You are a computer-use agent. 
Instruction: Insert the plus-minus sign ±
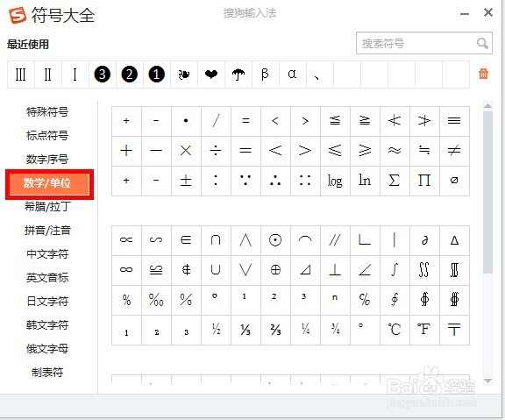pos(186,181)
